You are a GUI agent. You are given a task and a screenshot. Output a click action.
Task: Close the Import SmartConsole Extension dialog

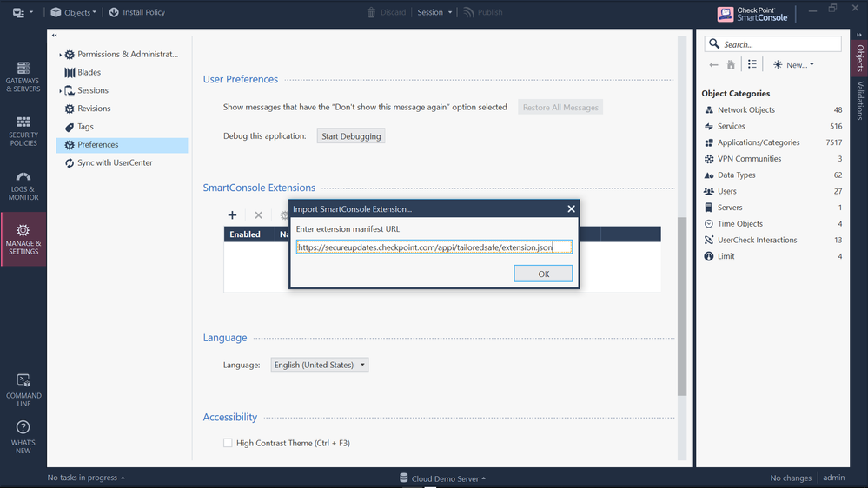[x=572, y=208]
